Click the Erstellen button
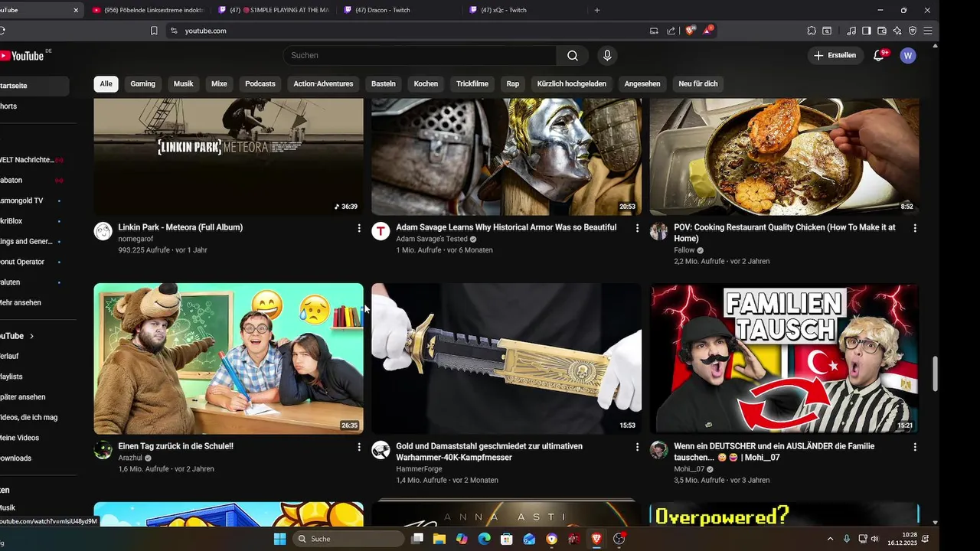The height and width of the screenshot is (551, 980). click(x=835, y=55)
